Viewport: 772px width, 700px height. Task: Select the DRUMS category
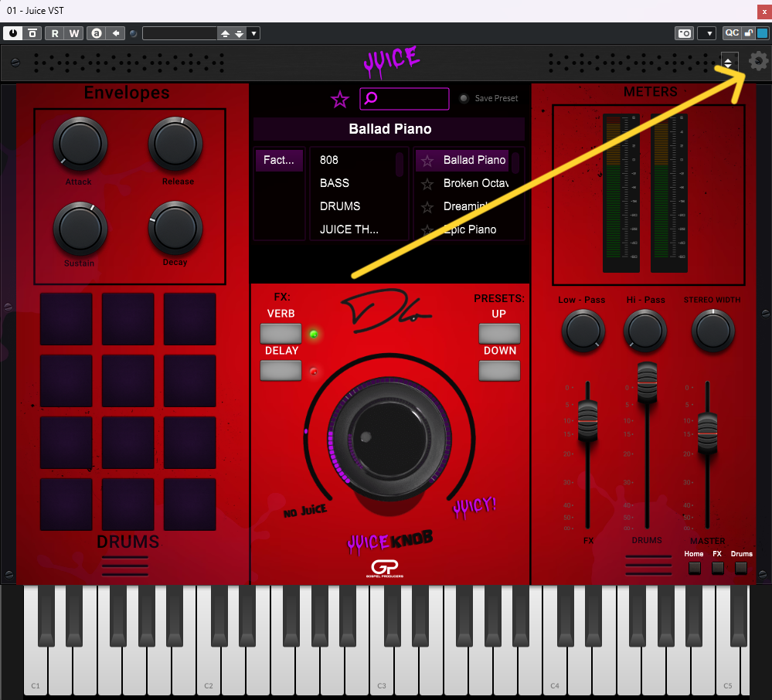coord(340,206)
